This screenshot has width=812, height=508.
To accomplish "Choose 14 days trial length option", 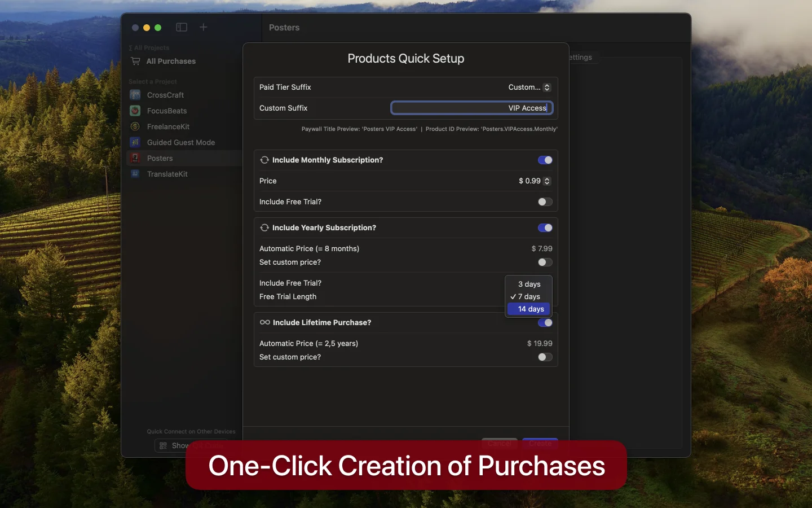I will [530, 309].
